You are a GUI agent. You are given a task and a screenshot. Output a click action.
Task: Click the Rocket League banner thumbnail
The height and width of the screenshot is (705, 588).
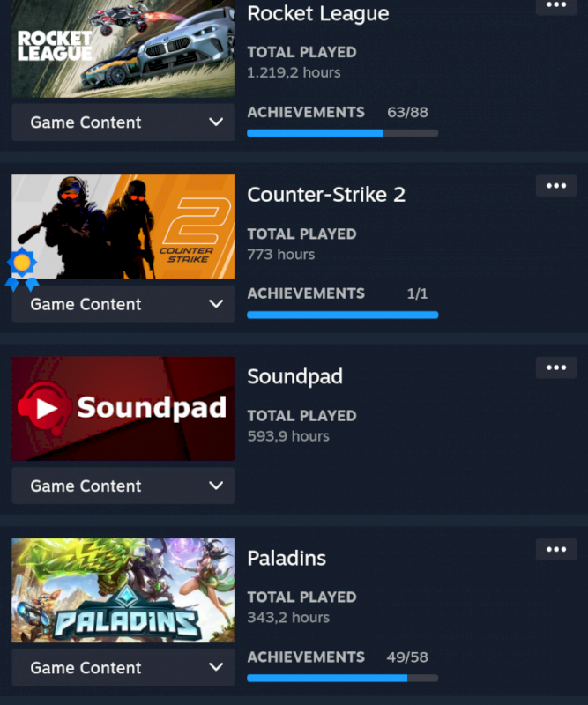tap(123, 48)
